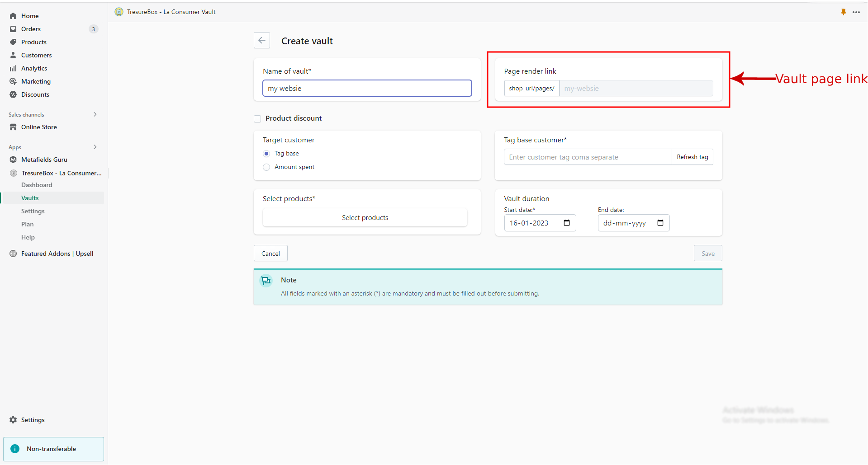The height and width of the screenshot is (465, 868).
Task: Click the Refresh tag button
Action: click(x=692, y=157)
